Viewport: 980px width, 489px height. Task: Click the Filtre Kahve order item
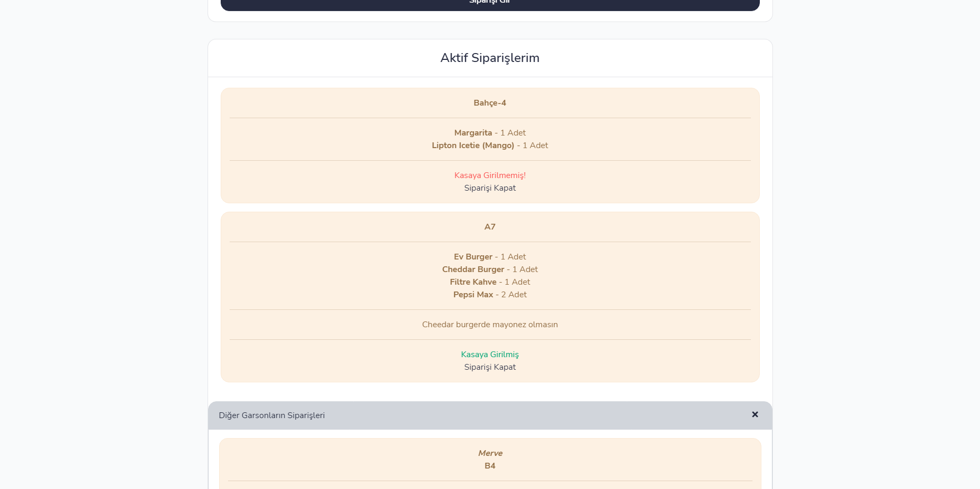pyautogui.click(x=490, y=282)
